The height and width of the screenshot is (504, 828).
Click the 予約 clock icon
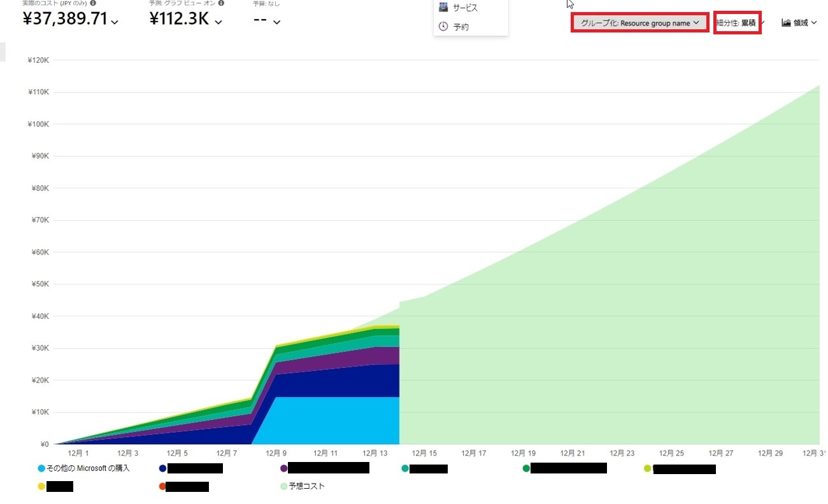pos(443,27)
